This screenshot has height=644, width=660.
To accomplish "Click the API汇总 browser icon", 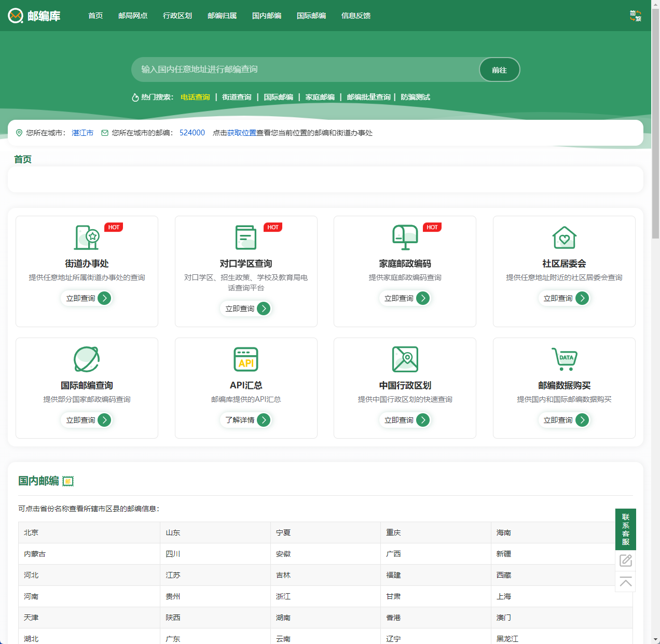I will click(x=246, y=359).
